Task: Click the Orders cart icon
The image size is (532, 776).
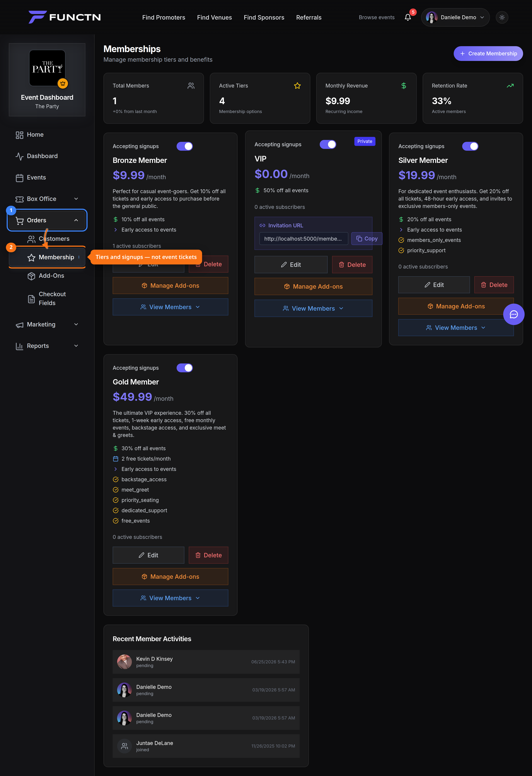Action: [19, 220]
